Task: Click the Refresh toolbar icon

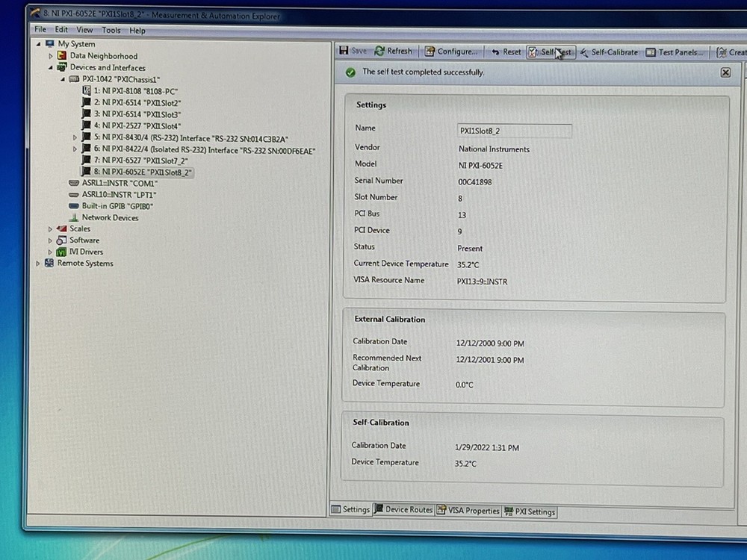Action: click(380, 51)
